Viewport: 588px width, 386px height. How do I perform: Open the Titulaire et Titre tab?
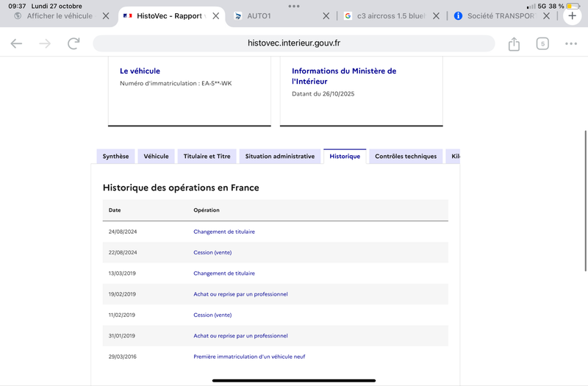point(207,157)
